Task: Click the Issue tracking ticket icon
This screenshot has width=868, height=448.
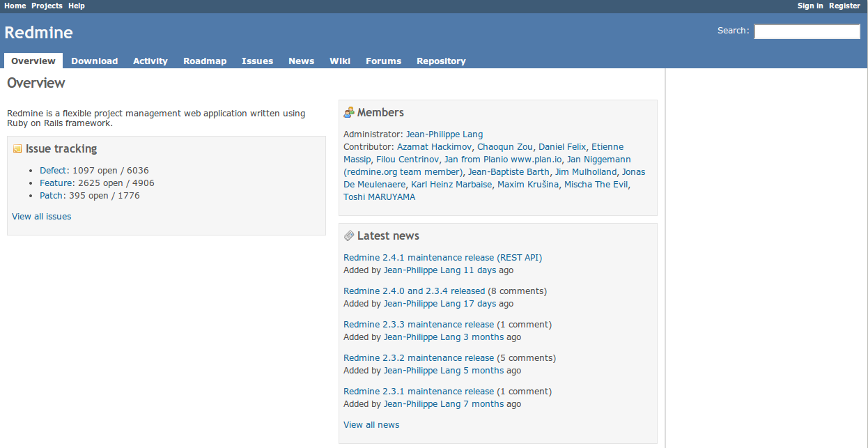Action: pos(17,149)
